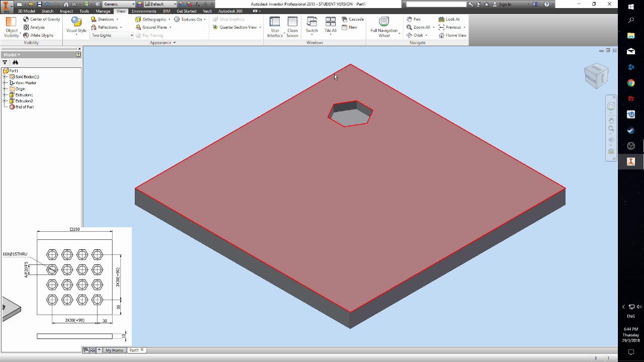Switch to the Manage ribbon tab
Screen dimensions: 644x362
coord(103,11)
